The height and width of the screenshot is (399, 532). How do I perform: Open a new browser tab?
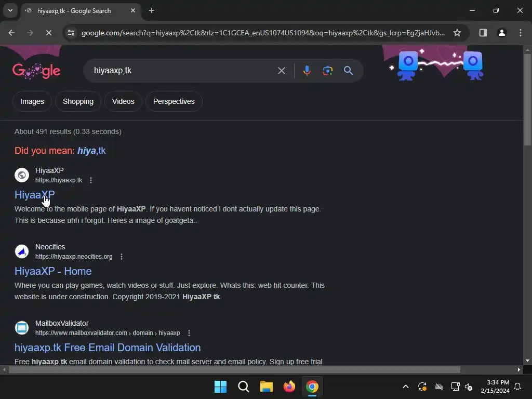152,10
